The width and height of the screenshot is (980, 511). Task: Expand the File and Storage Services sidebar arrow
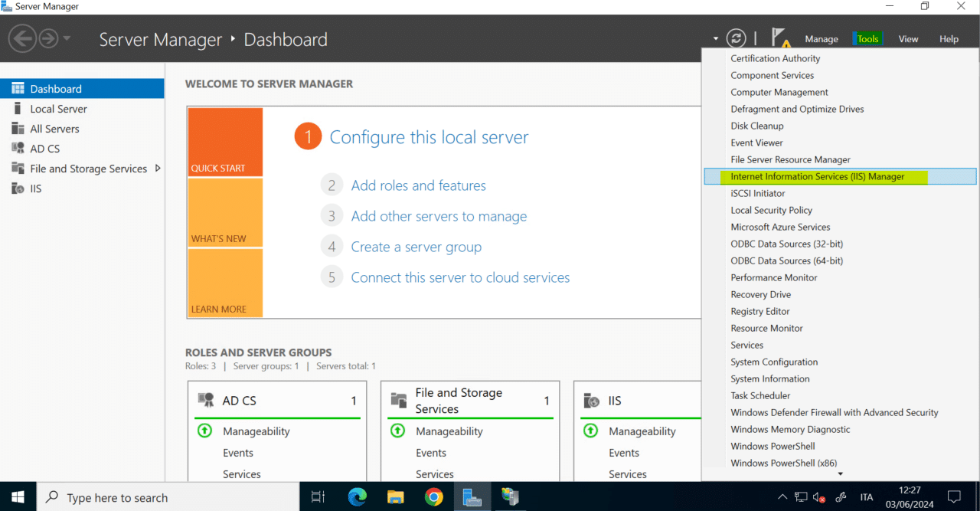tap(158, 168)
